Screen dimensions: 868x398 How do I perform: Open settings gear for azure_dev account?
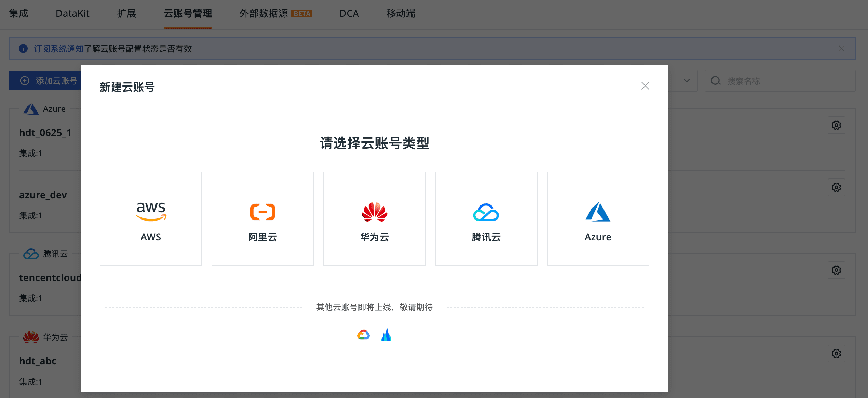tap(836, 187)
